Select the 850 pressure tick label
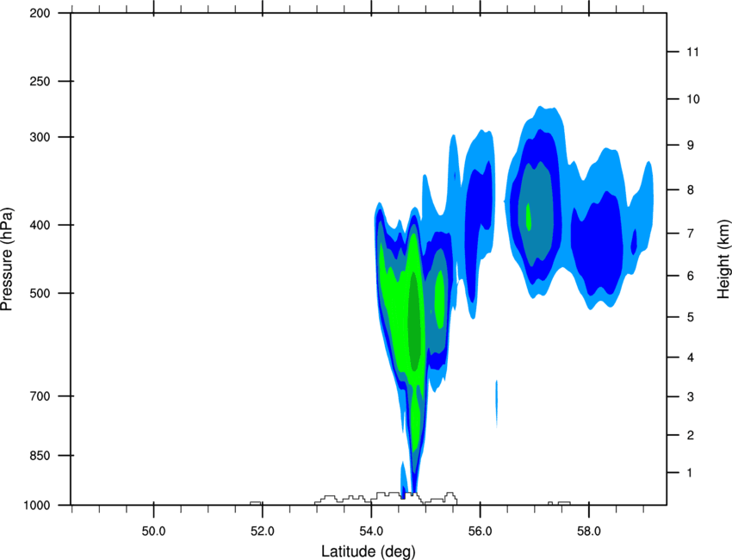732x560 pixels. pos(40,456)
